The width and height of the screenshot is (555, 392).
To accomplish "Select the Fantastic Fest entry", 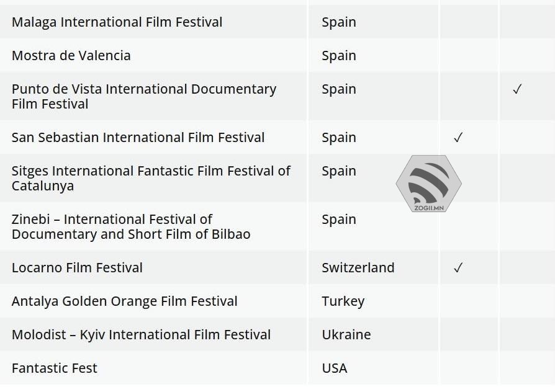I will (x=55, y=368).
